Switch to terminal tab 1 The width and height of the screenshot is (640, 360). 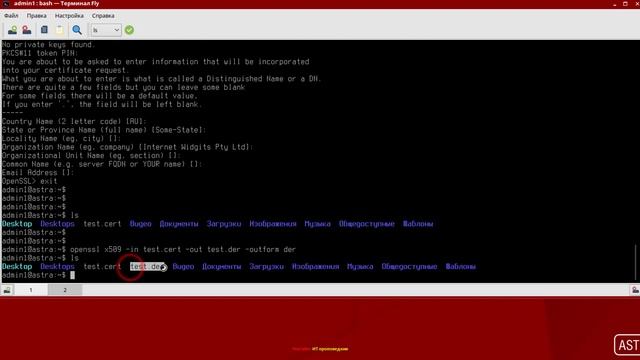(x=31, y=290)
